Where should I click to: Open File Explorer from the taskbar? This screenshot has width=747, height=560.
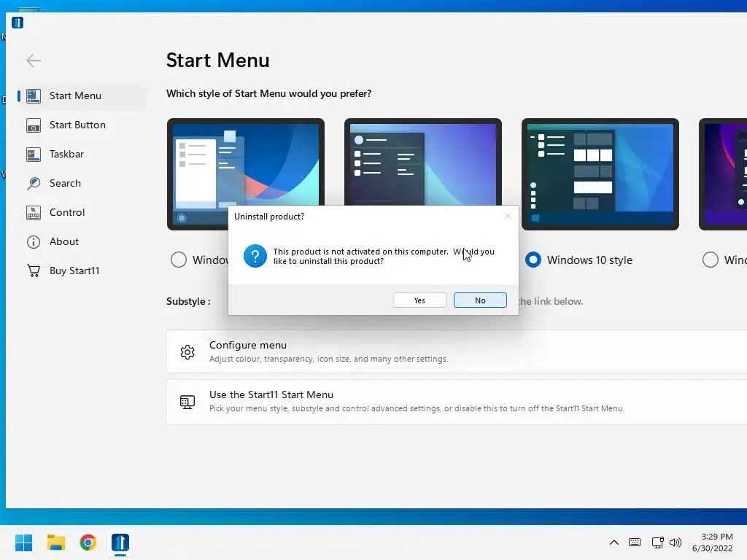click(55, 542)
